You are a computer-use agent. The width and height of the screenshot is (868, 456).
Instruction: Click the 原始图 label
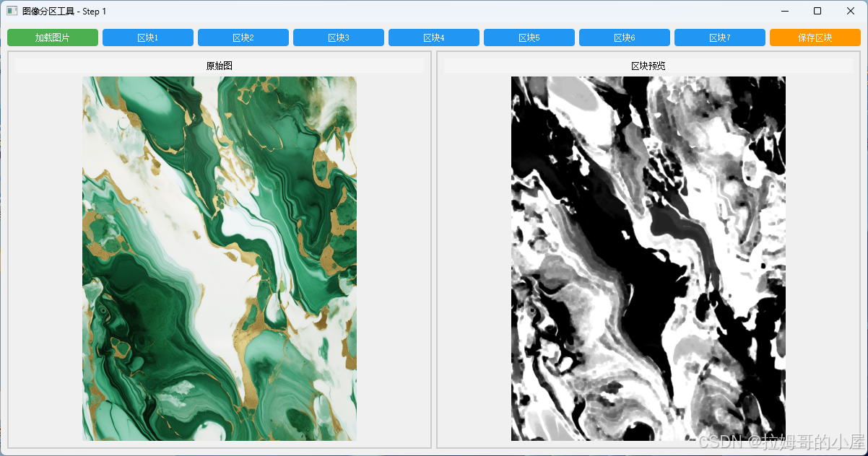(220, 66)
